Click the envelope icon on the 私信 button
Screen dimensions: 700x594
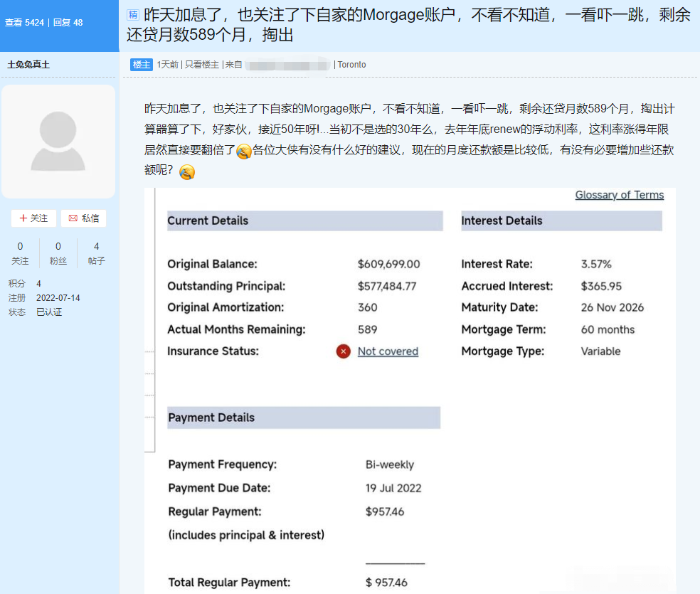coord(73,218)
